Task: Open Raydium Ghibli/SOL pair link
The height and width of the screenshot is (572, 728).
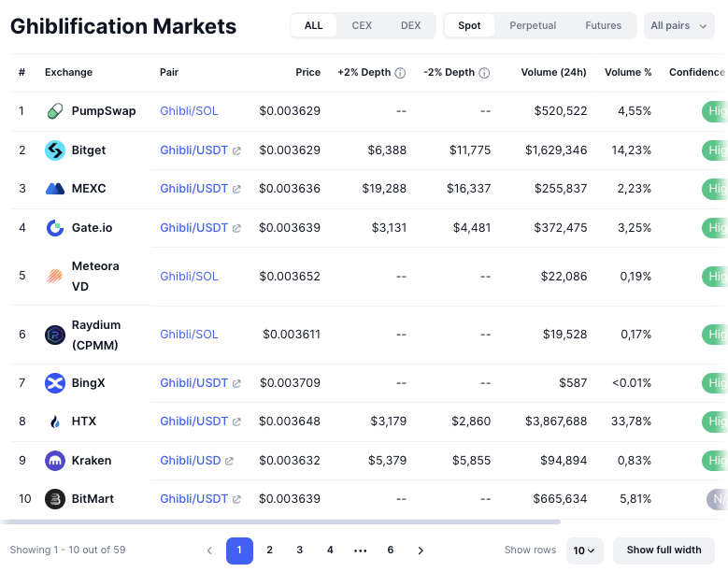Action: click(189, 335)
